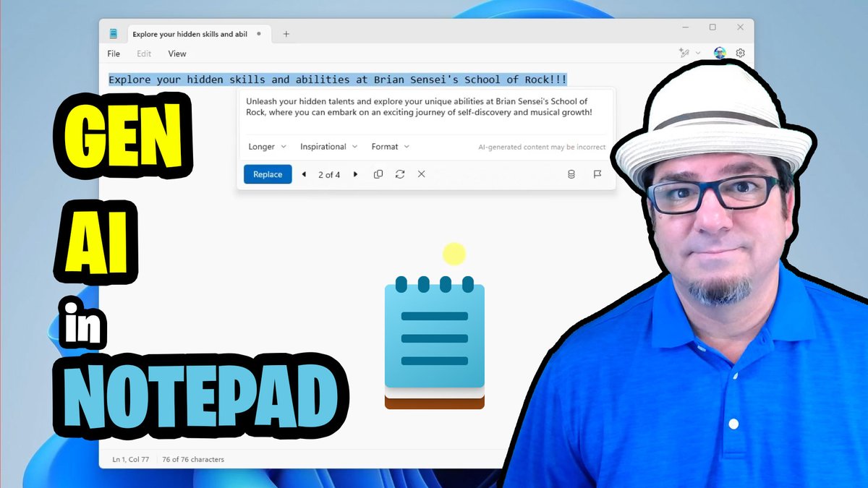Image resolution: width=868 pixels, height=488 pixels.
Task: Close the Notepad window
Action: point(740,27)
